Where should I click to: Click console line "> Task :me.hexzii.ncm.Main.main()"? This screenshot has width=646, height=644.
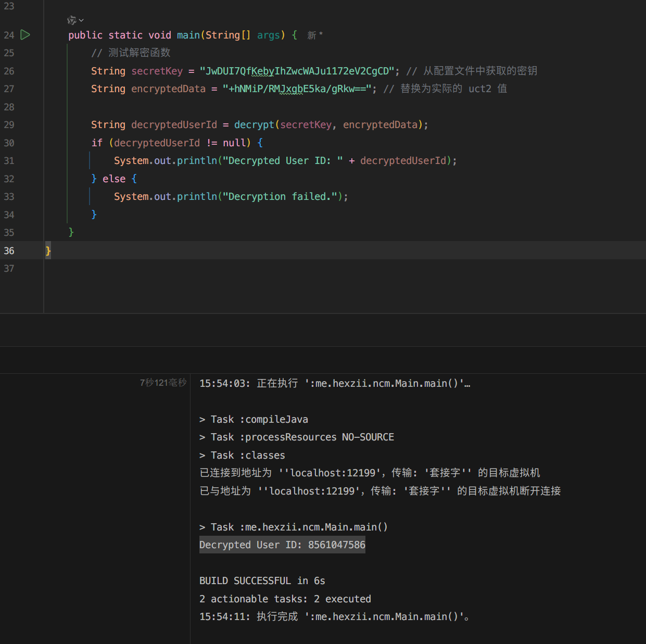click(x=294, y=527)
